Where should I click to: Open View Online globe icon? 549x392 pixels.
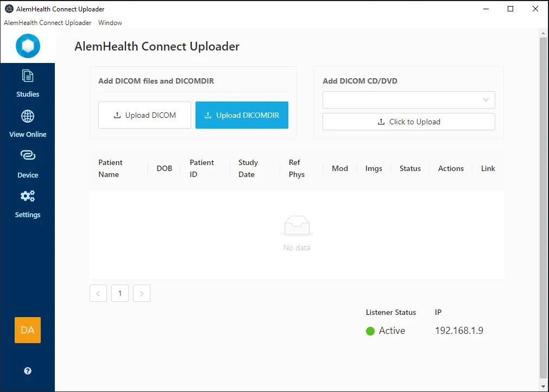[x=28, y=116]
